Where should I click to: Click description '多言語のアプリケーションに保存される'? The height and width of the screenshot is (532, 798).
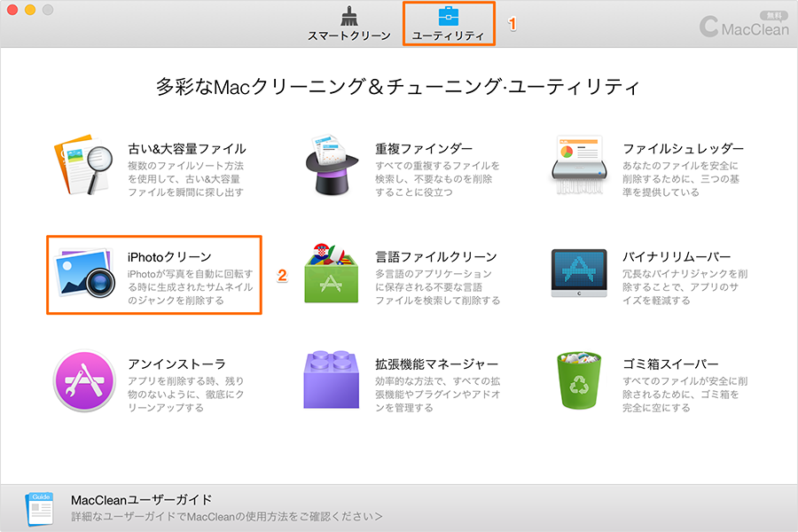click(x=438, y=287)
